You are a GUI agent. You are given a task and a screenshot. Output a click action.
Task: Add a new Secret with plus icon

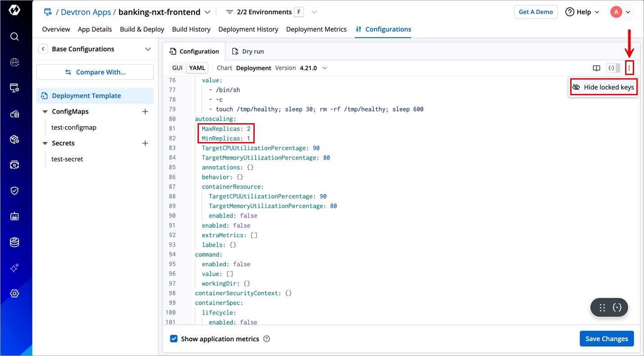145,143
